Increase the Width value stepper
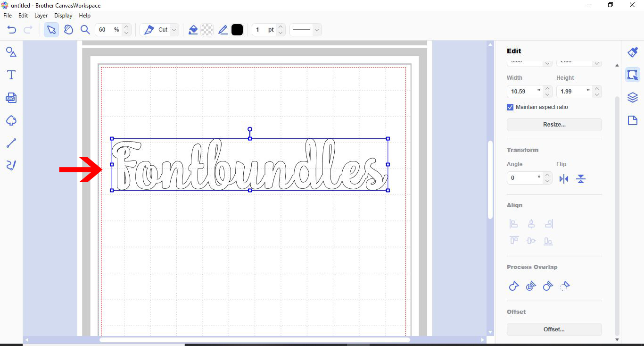The image size is (644, 346). point(547,88)
